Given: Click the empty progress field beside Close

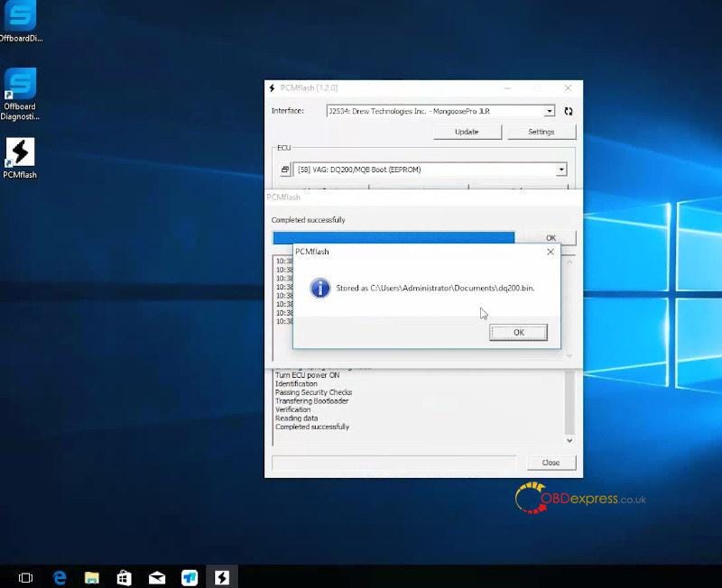Looking at the screenshot, I should 394,463.
